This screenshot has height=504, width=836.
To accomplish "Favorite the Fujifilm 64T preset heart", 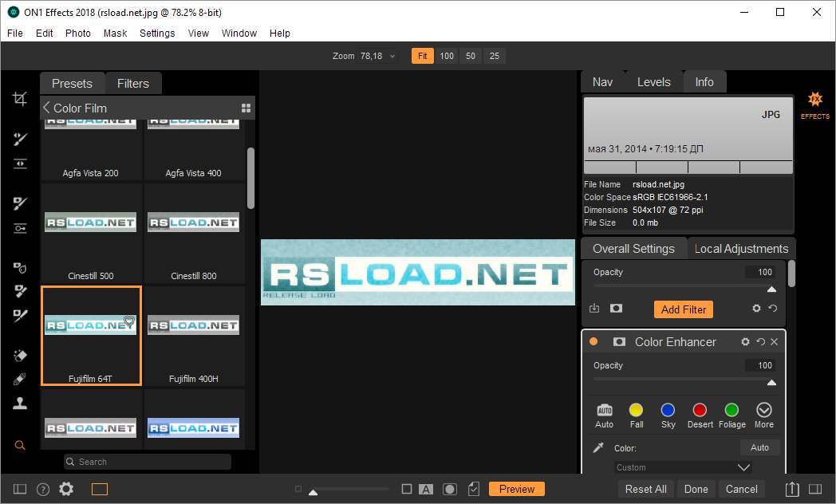I will 129,321.
